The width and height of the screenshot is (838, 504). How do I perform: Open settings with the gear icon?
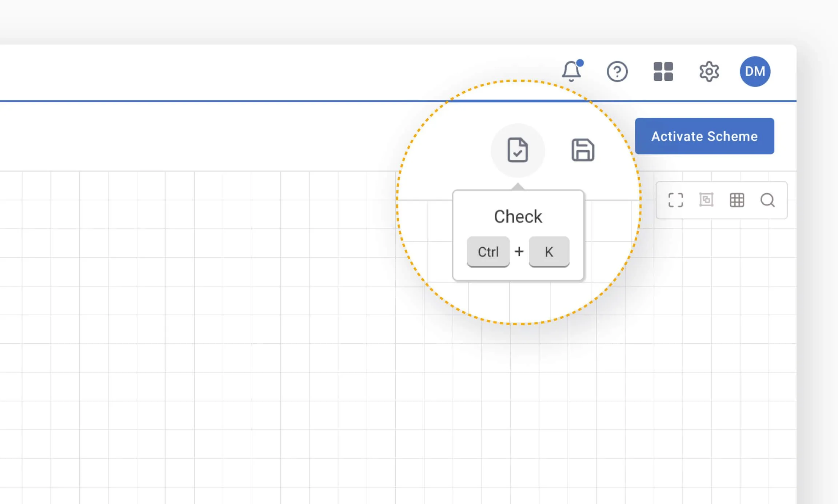709,72
